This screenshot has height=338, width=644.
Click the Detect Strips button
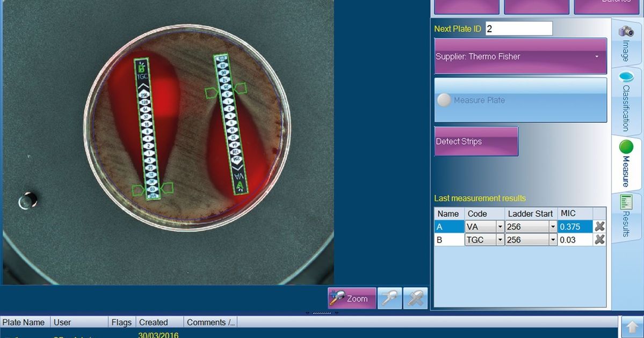475,141
